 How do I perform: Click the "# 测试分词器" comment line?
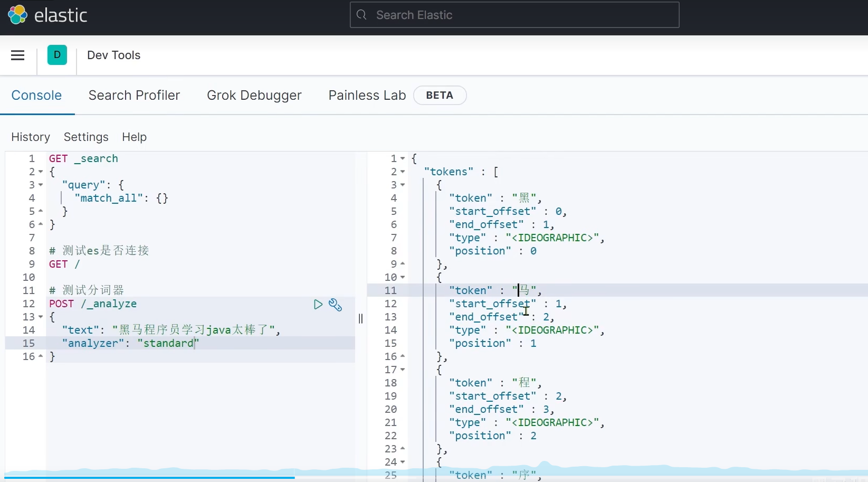click(x=87, y=290)
